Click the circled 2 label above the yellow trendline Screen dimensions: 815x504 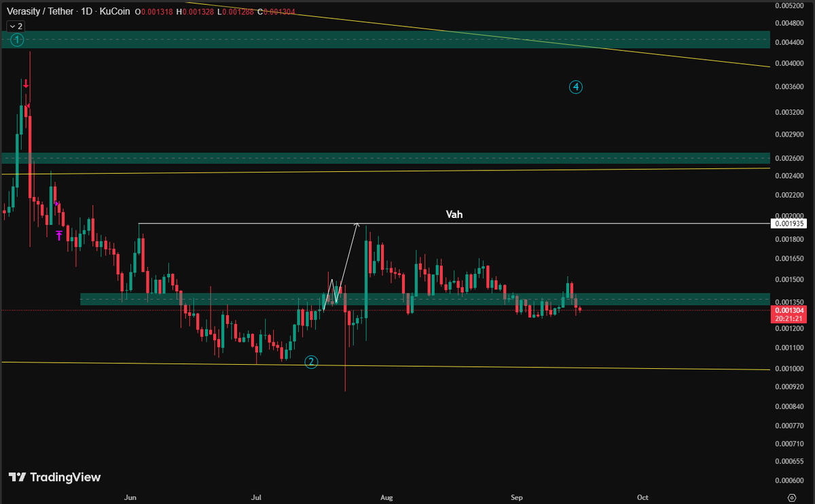[x=311, y=362]
